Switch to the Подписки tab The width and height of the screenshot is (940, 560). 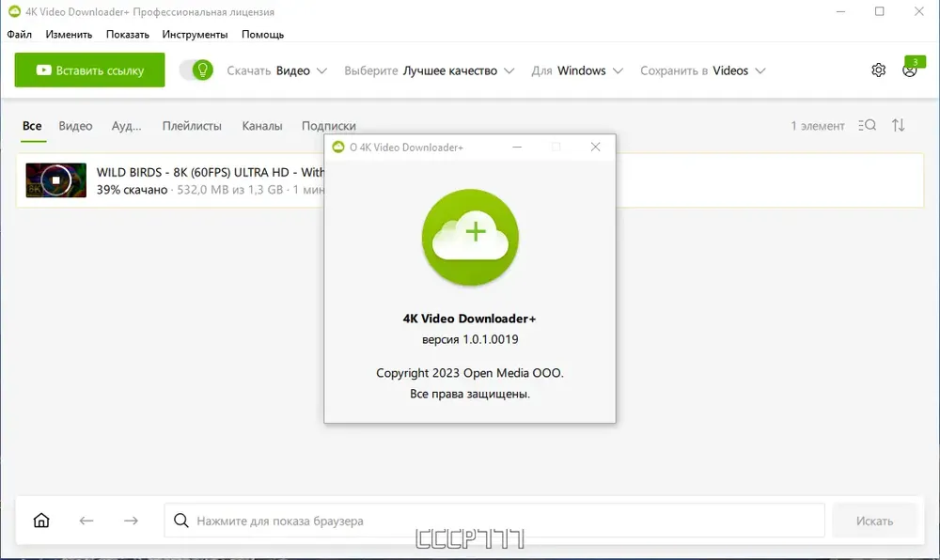328,126
